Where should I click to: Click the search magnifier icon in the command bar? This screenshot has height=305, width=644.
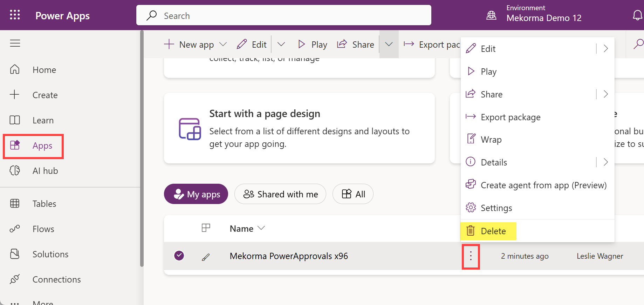pyautogui.click(x=638, y=44)
